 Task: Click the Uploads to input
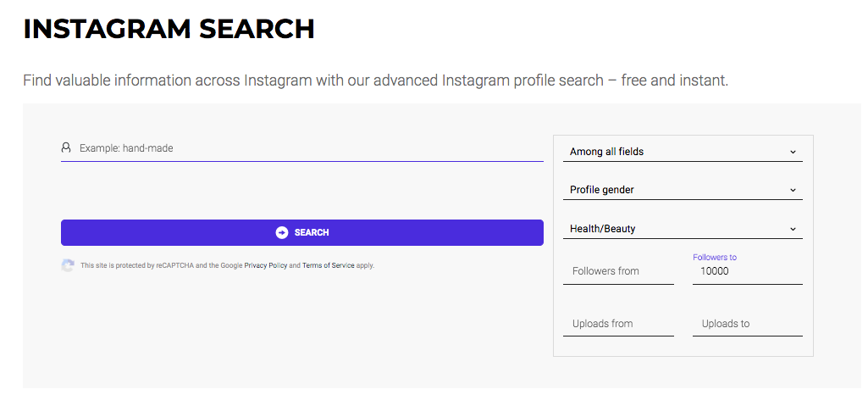tap(747, 324)
